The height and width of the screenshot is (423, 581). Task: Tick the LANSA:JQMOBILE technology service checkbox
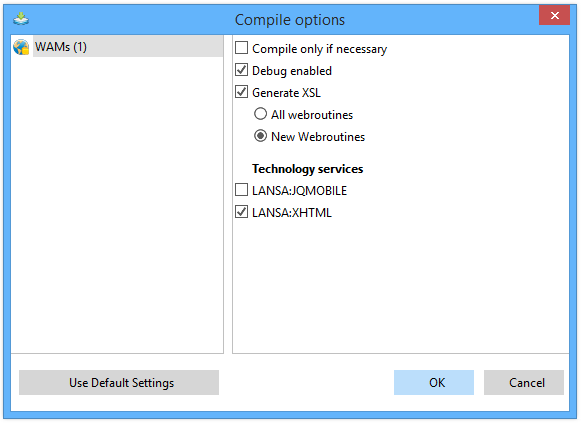pos(242,190)
